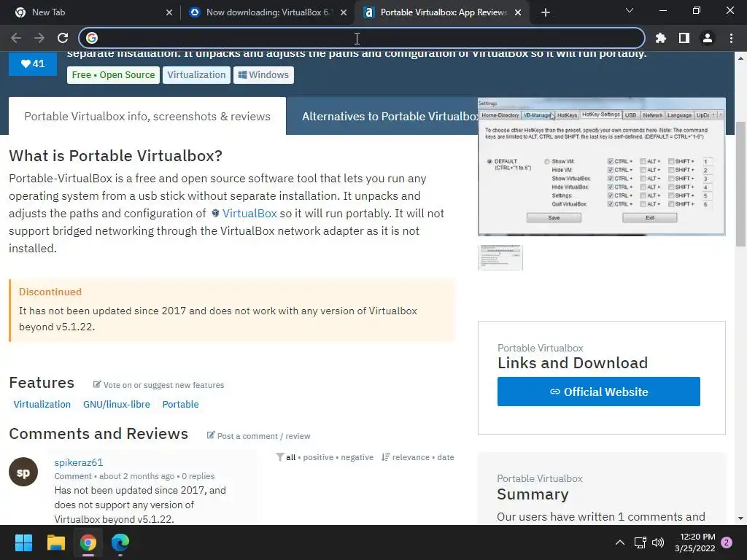Click the Free Open Source tag

coord(113,75)
